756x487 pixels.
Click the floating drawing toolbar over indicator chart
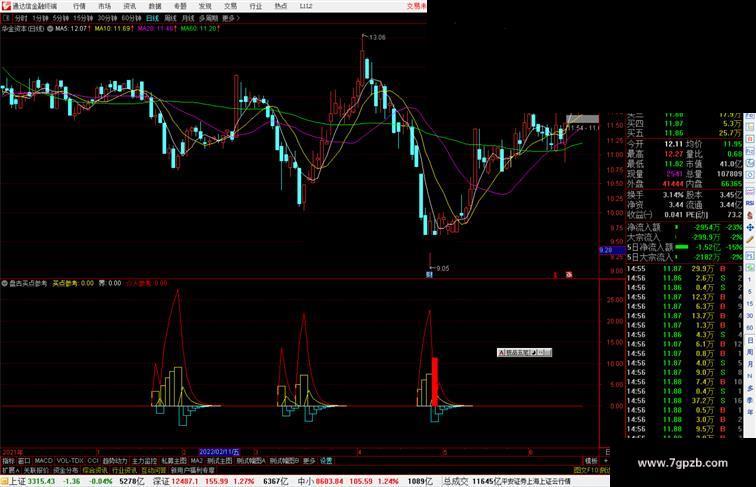[x=525, y=352]
